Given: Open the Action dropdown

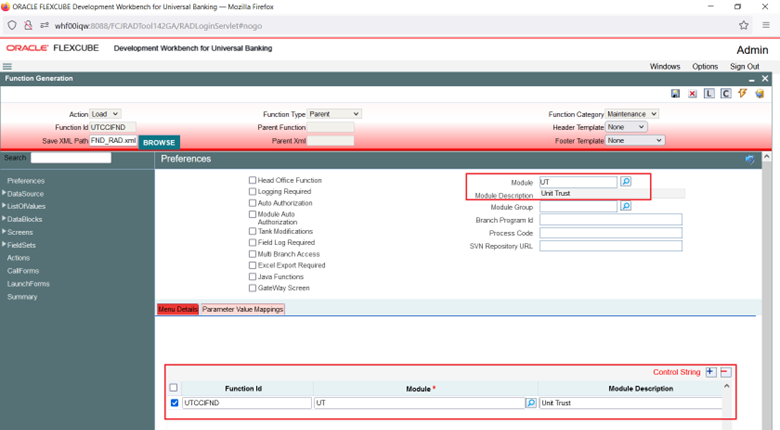Looking at the screenshot, I should point(105,114).
